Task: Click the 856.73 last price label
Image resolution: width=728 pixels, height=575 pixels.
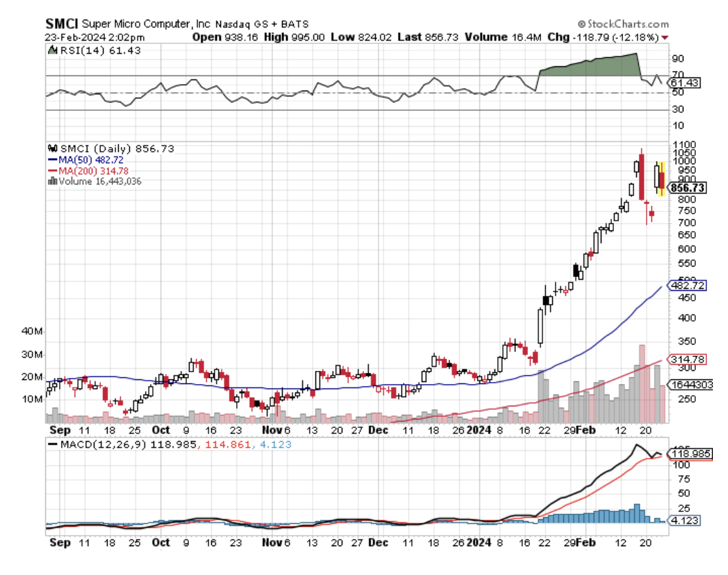Action: pyautogui.click(x=687, y=188)
